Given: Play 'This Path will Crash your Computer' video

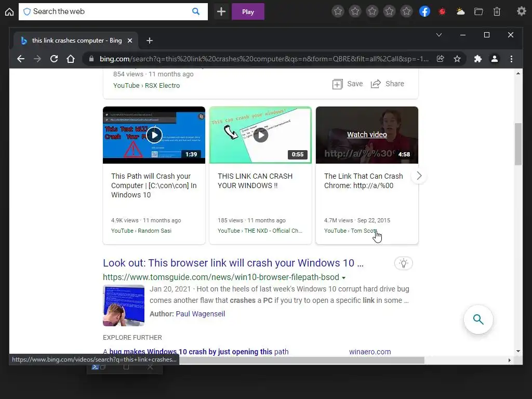Looking at the screenshot, I should (x=154, y=135).
